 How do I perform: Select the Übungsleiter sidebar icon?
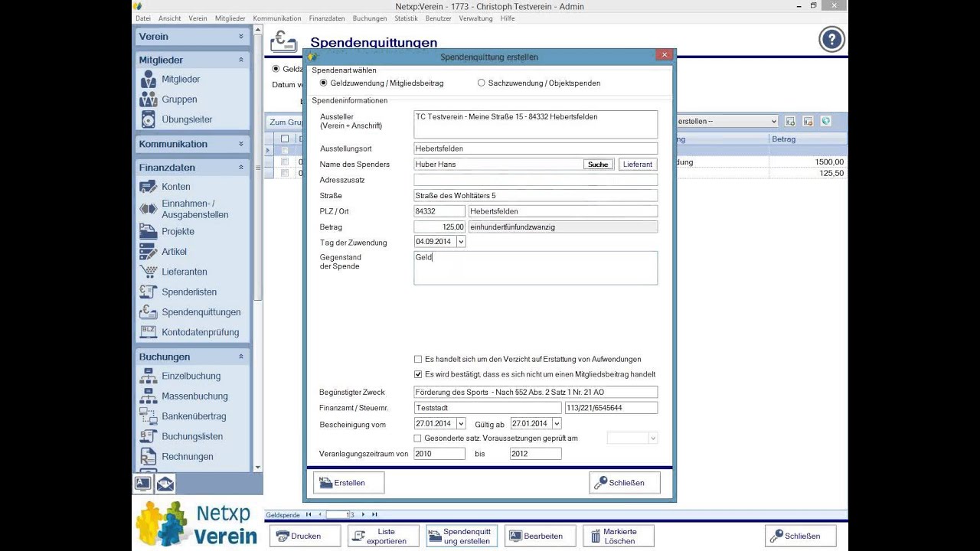click(x=149, y=119)
